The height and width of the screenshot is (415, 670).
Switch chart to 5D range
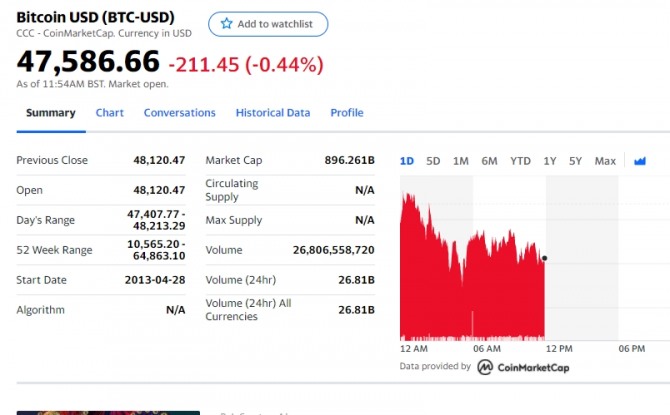coord(433,161)
